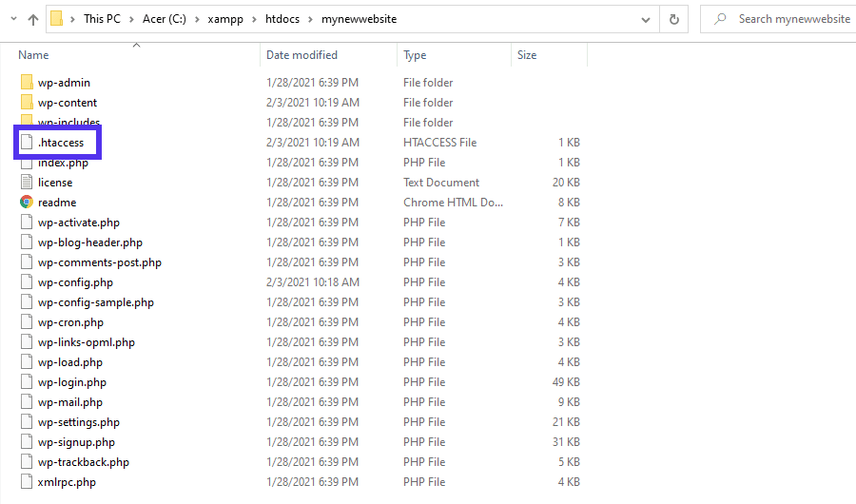This screenshot has width=856, height=504.
Task: Select the wp-content folder icon
Action: (27, 103)
